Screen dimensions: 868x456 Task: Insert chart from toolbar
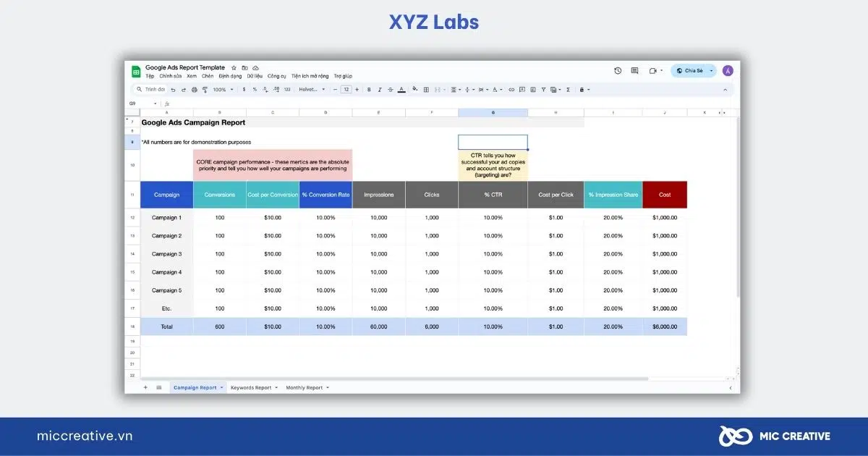[x=533, y=90]
